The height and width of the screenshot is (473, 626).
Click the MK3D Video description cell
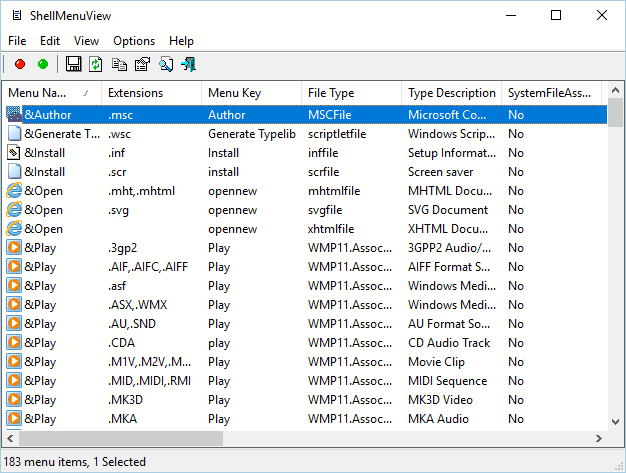point(440,400)
